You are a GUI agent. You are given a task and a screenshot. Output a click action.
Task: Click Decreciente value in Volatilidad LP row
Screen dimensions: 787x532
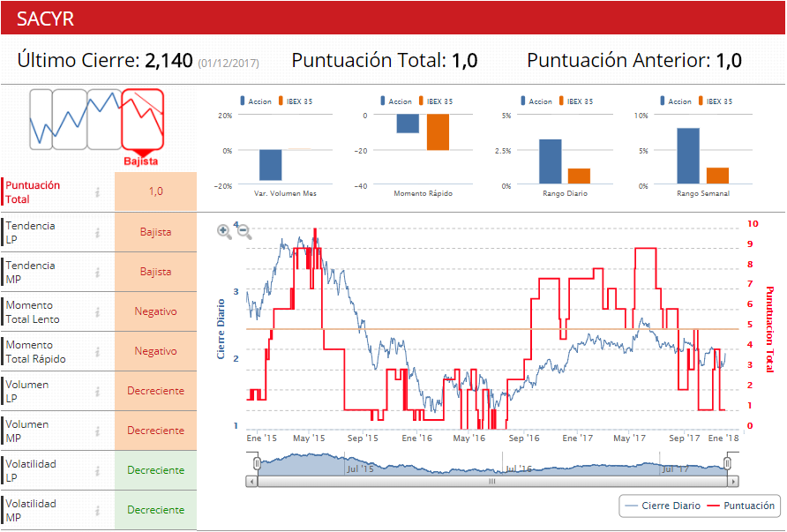[x=155, y=469]
